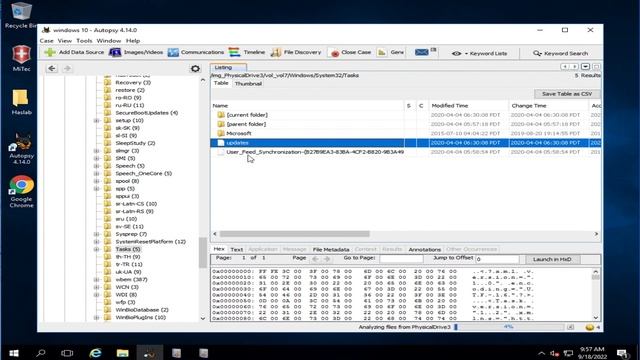Click the Generate Report toolbar icon
The width and height of the screenshot is (640, 360).
click(x=391, y=53)
